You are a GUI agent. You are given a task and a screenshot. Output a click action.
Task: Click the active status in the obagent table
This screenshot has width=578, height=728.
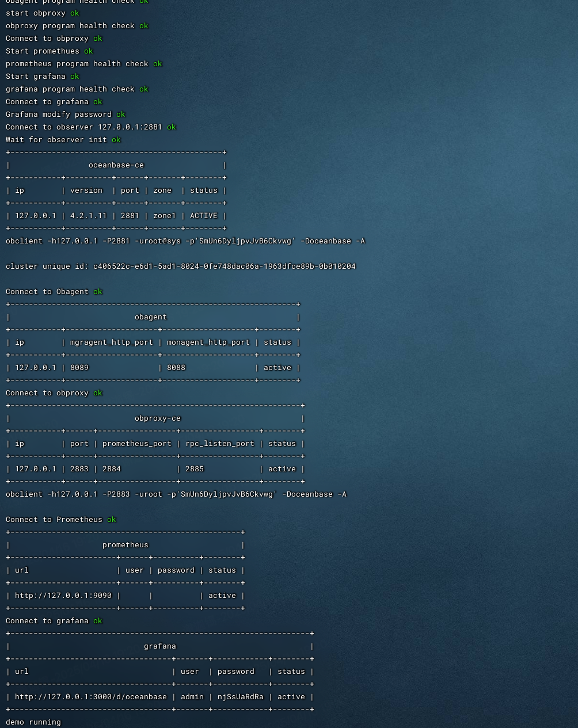click(x=277, y=368)
